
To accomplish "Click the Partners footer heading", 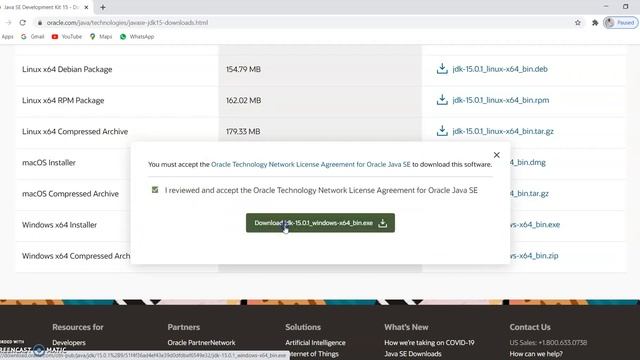I will point(184,327).
